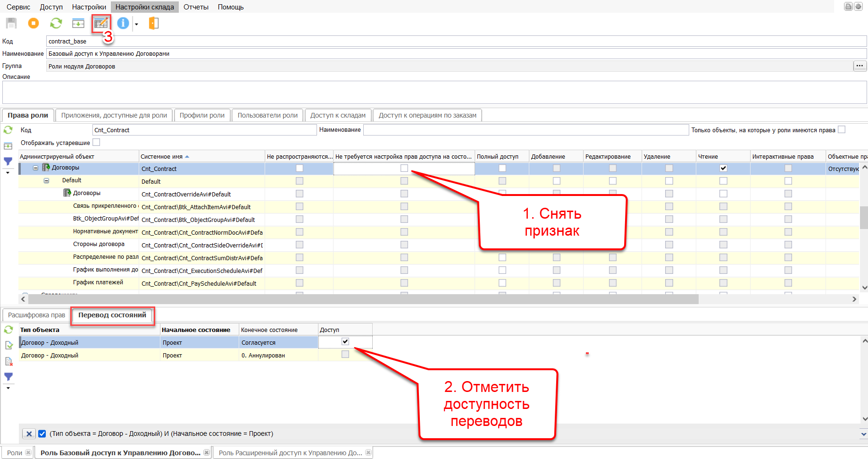Open the table edit icon marked 3
The width and height of the screenshot is (868, 459).
(x=101, y=23)
